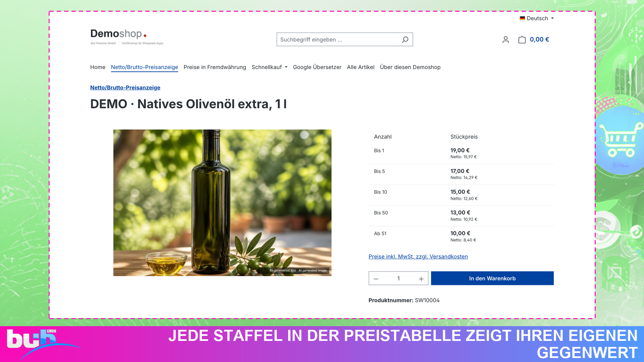Click the product title DEMO Natives Olivenöl extra
The image size is (644, 362).
tap(189, 104)
